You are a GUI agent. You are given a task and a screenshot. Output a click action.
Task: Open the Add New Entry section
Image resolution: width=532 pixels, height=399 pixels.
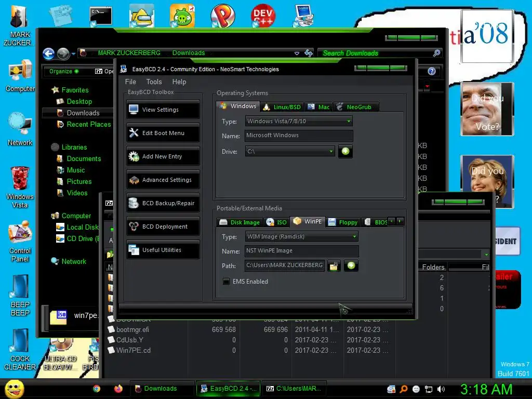tap(163, 156)
